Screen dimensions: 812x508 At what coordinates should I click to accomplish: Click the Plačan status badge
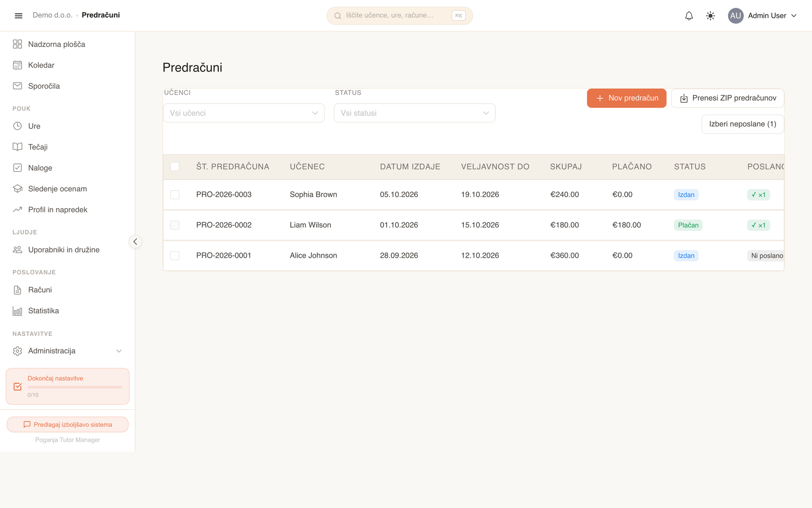point(688,225)
